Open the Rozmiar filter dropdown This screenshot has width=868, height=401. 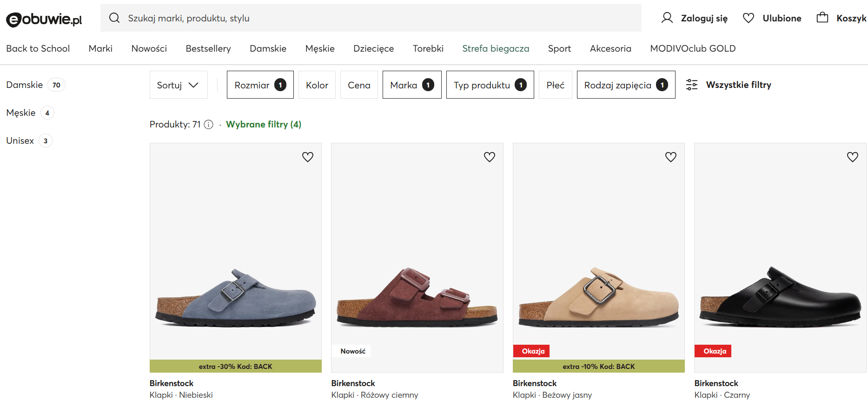click(x=260, y=85)
